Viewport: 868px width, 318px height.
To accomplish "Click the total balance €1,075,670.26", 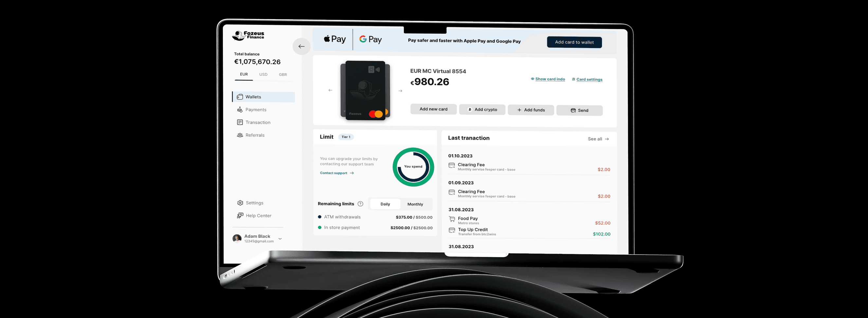I will pyautogui.click(x=258, y=62).
